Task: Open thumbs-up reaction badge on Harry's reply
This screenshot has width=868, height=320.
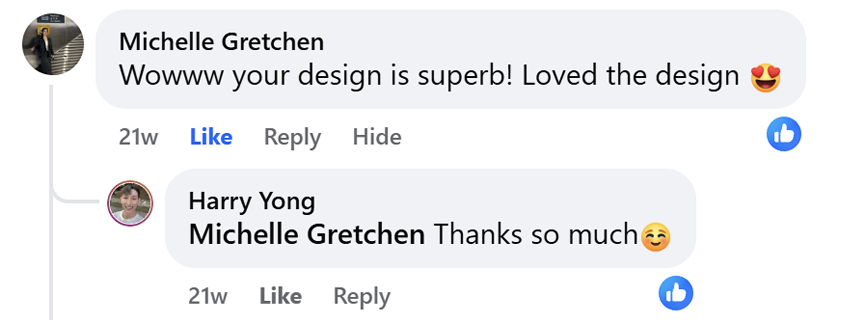Action: point(676,293)
